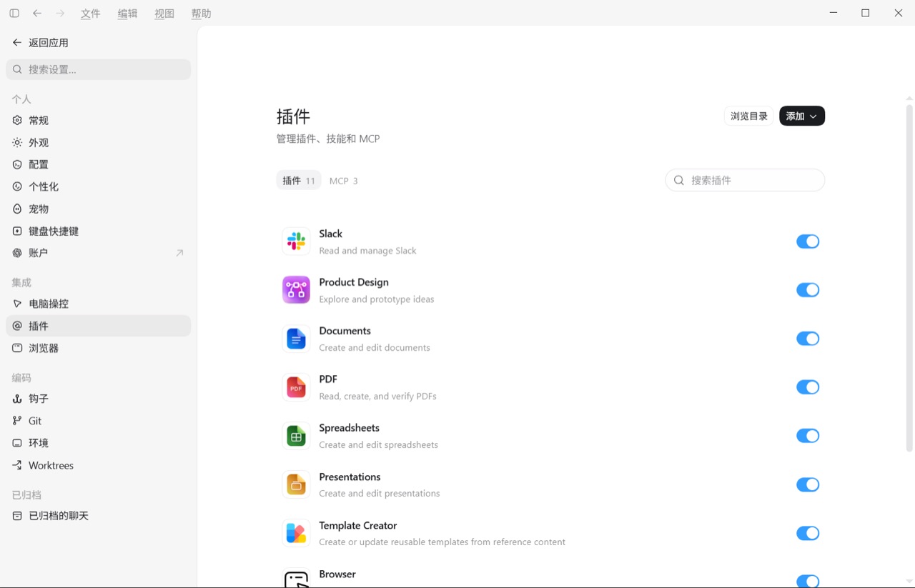Click the sun icon next to 外观
The image size is (915, 588).
(x=17, y=143)
